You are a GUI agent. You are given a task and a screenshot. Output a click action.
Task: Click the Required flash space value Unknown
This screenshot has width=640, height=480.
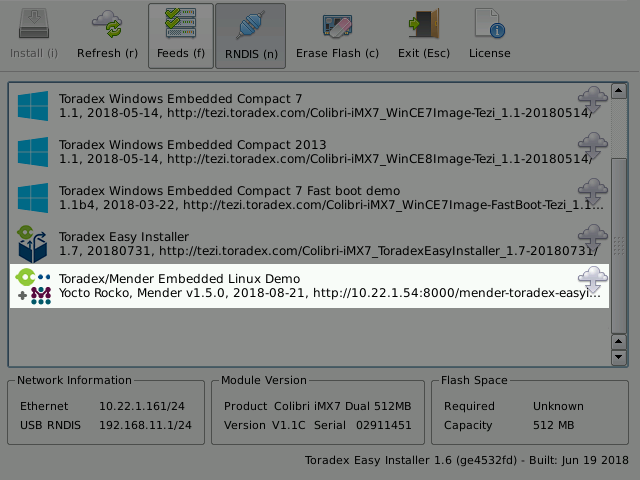(x=558, y=406)
